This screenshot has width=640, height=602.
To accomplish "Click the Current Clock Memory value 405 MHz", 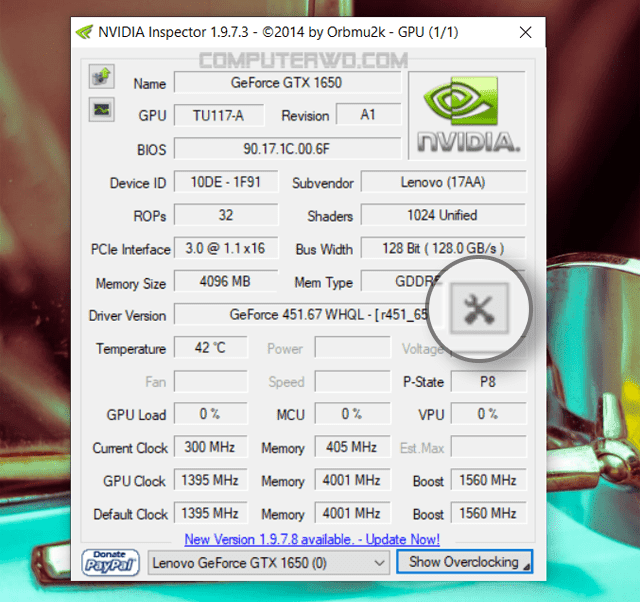I will [353, 447].
